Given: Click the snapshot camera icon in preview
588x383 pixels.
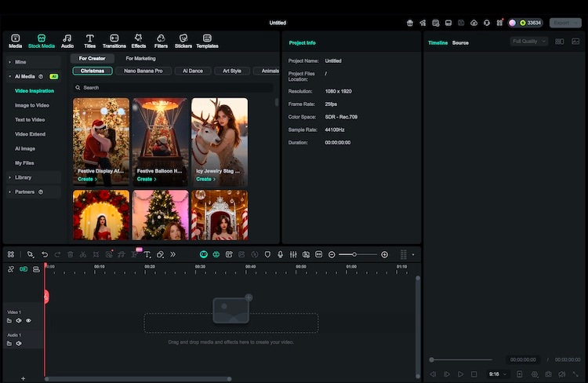Looking at the screenshot, I should 548,374.
